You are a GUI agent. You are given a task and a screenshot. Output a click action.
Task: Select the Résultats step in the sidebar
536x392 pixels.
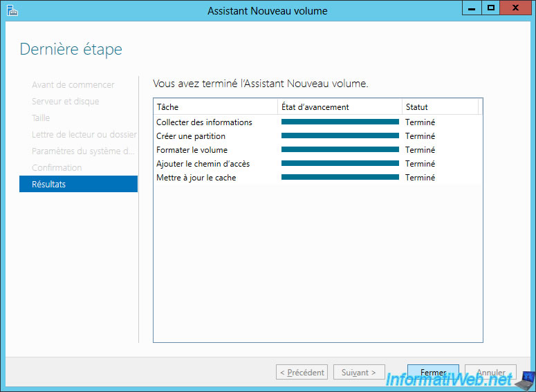point(78,184)
